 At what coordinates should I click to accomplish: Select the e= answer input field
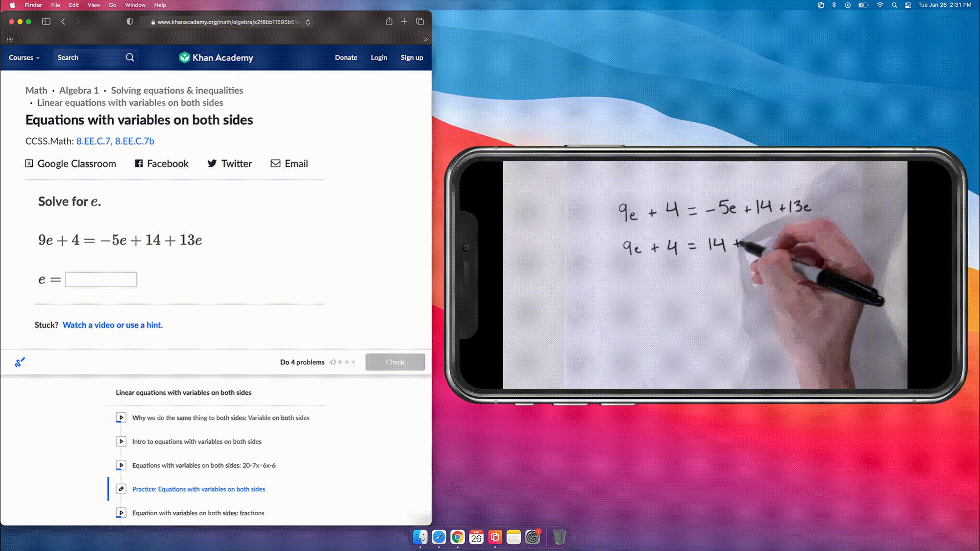pos(100,279)
